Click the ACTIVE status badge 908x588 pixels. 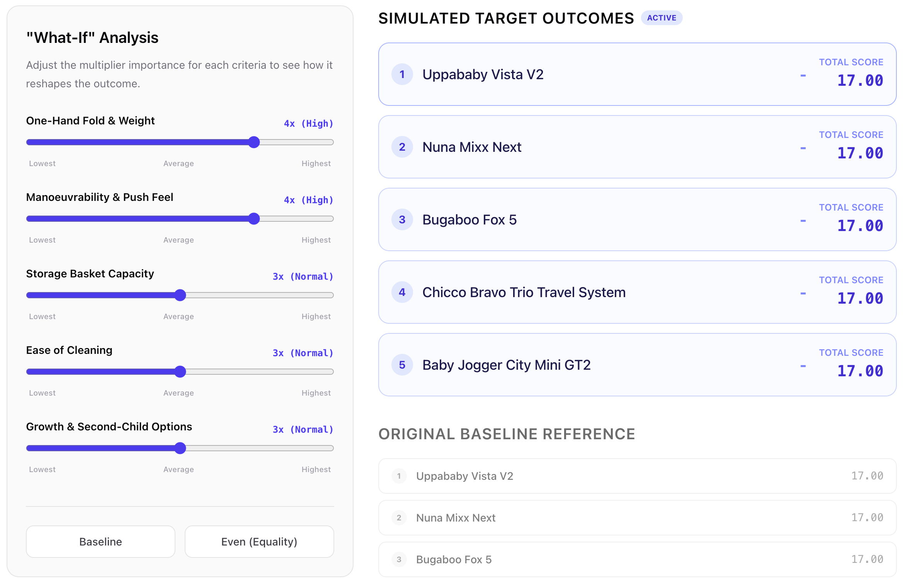pos(661,18)
